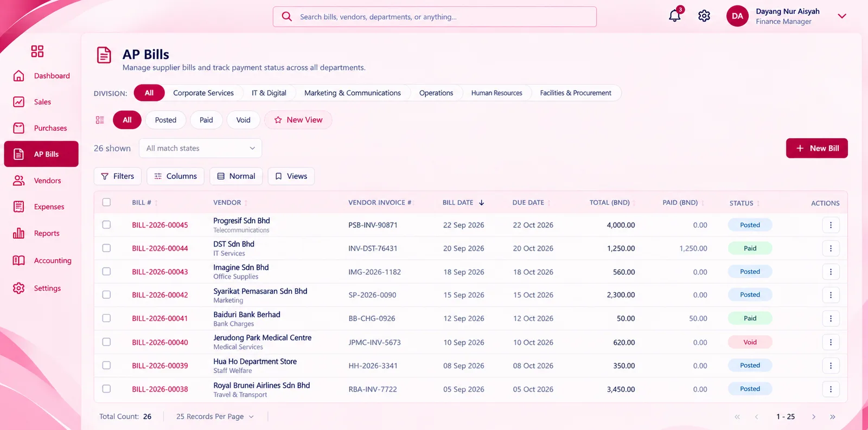
Task: Check the box for BILL-2026-00043
Action: [106, 271]
